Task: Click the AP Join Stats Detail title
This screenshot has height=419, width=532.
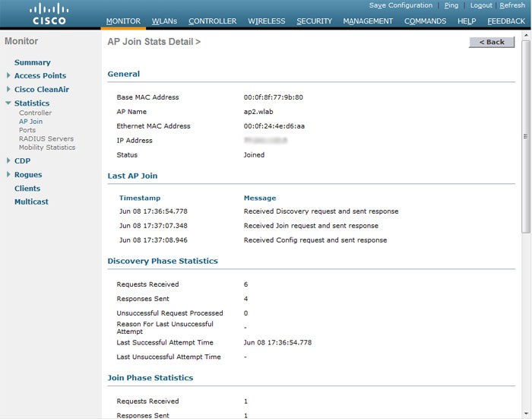Action: pyautogui.click(x=154, y=42)
